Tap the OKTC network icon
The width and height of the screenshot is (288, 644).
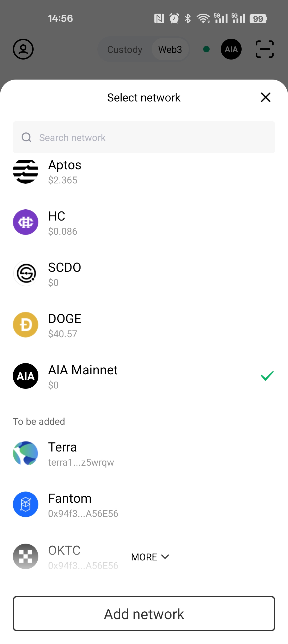click(26, 556)
